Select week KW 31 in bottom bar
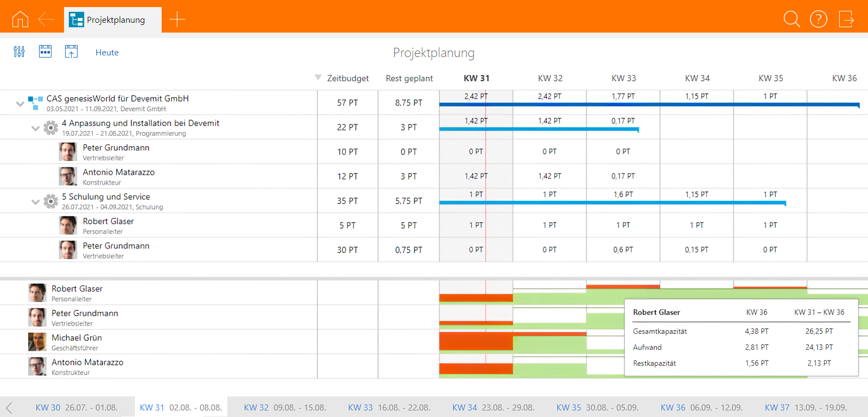This screenshot has width=868, height=417. click(x=181, y=407)
